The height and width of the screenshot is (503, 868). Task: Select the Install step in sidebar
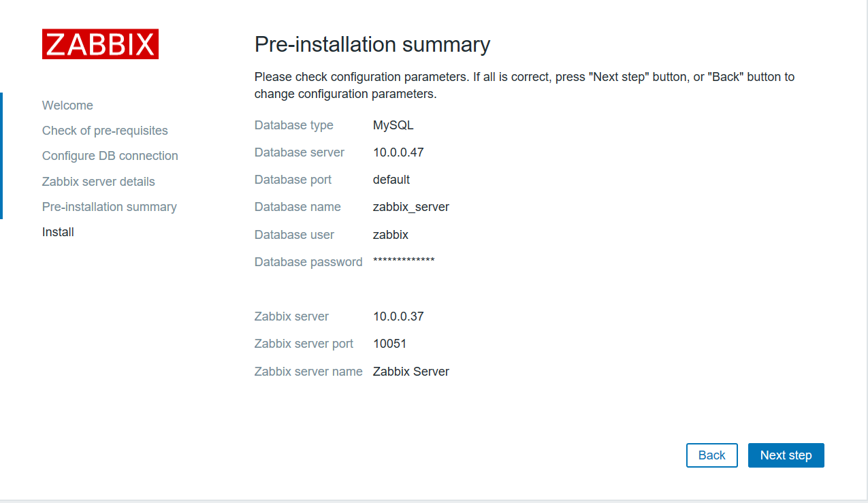click(x=58, y=232)
